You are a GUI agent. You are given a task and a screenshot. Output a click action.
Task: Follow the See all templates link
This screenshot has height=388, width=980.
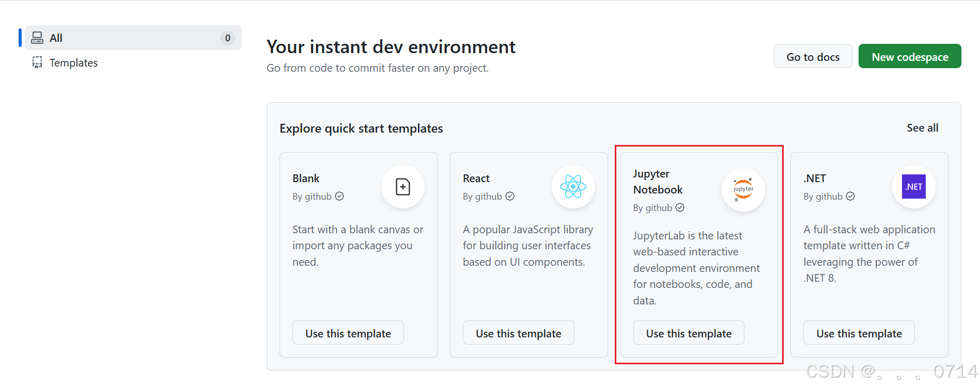tap(923, 128)
